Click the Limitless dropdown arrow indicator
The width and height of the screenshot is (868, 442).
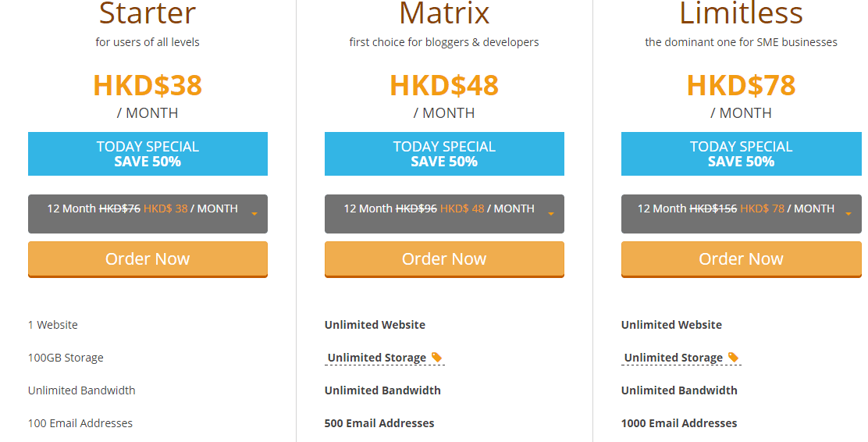pos(848,214)
